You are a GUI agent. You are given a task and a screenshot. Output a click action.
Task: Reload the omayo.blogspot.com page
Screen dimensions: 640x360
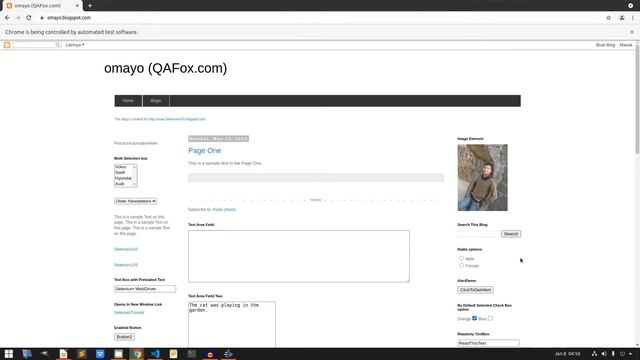coord(29,18)
